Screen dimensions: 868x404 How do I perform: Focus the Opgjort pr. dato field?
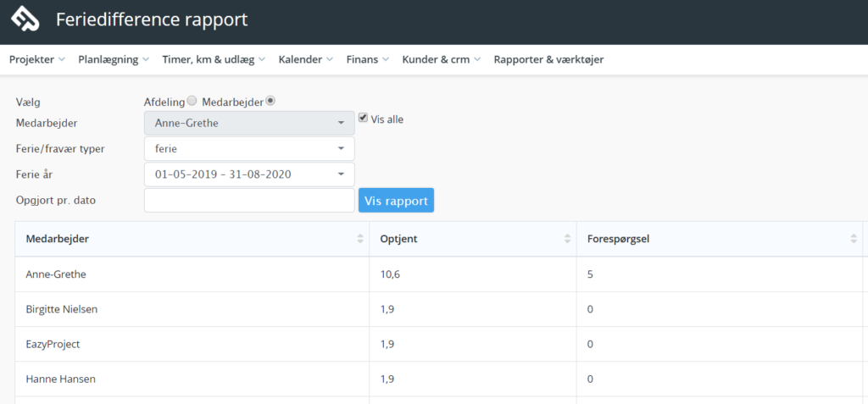[x=249, y=201]
